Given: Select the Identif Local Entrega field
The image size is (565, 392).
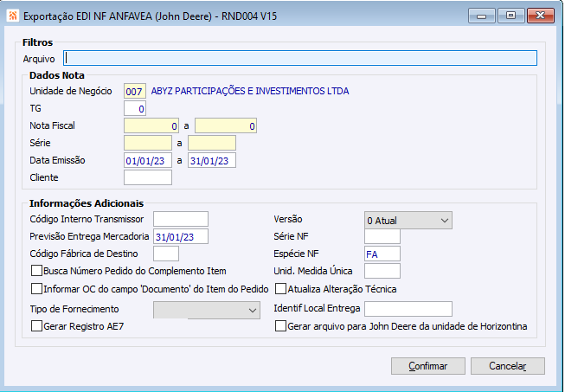Looking at the screenshot, I should tap(408, 309).
